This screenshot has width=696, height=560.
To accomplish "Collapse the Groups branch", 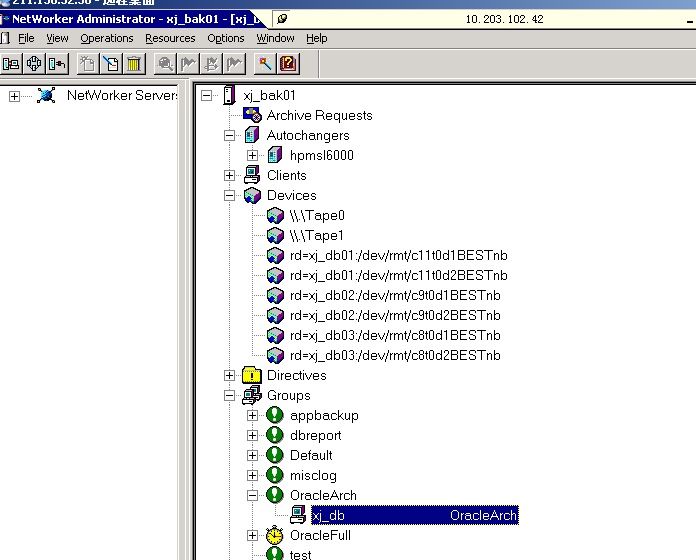I will coord(229,395).
